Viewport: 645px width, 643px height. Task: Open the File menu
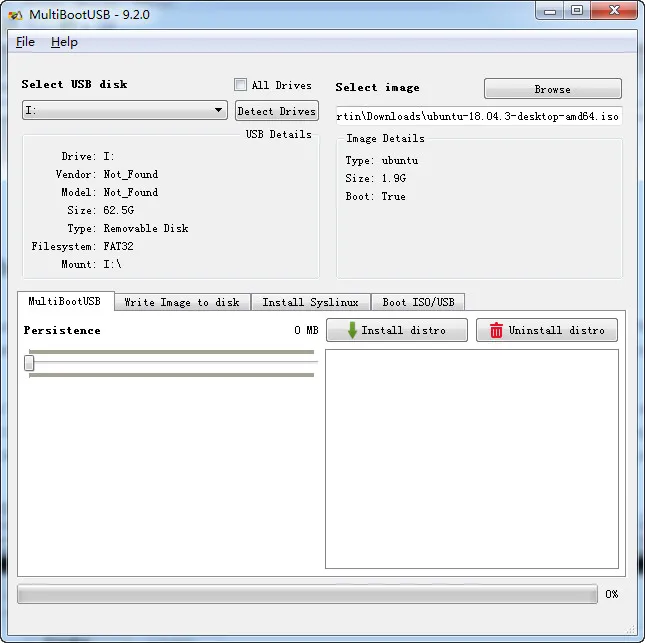[25, 42]
